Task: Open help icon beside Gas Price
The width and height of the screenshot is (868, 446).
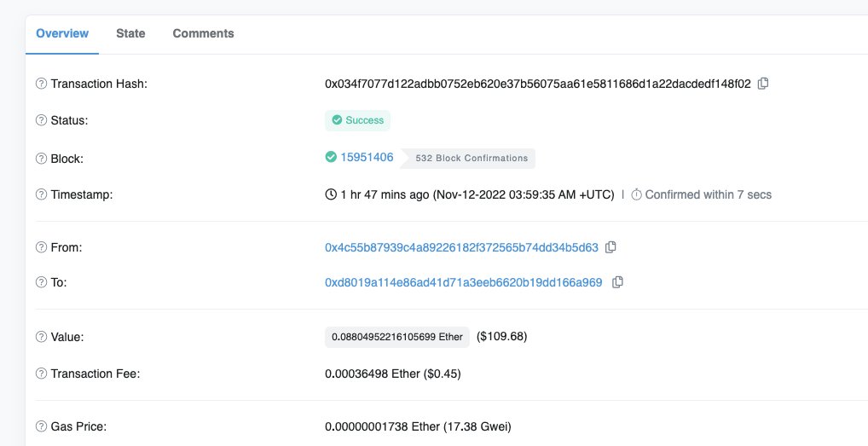Action: 41,426
